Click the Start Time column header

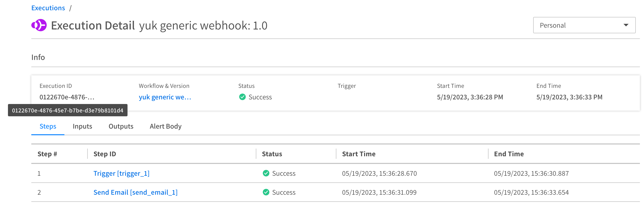[358, 154]
